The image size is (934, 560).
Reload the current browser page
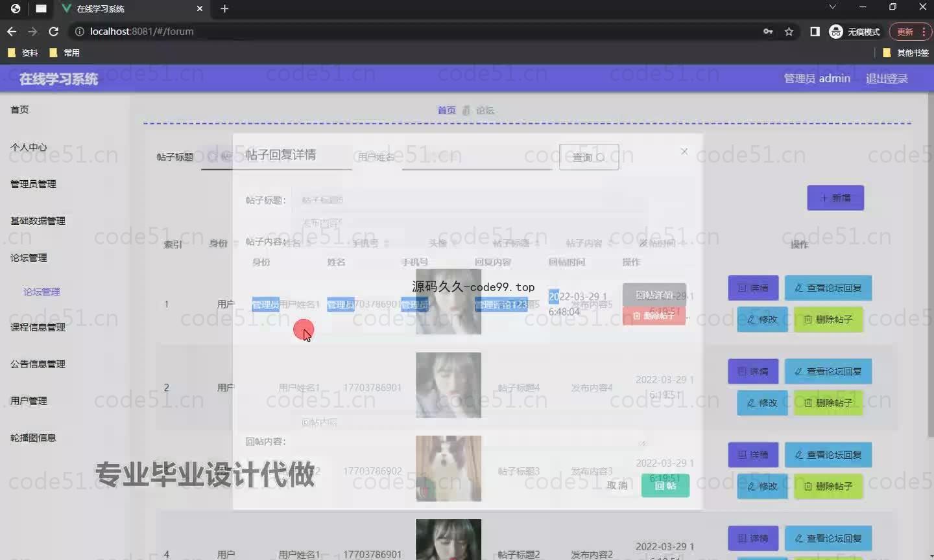point(54,31)
